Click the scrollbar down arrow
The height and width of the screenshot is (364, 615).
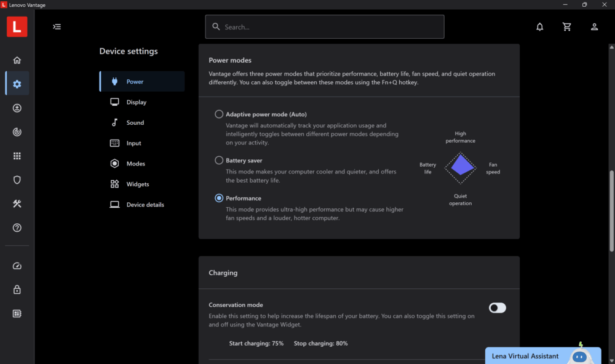[x=611, y=361]
